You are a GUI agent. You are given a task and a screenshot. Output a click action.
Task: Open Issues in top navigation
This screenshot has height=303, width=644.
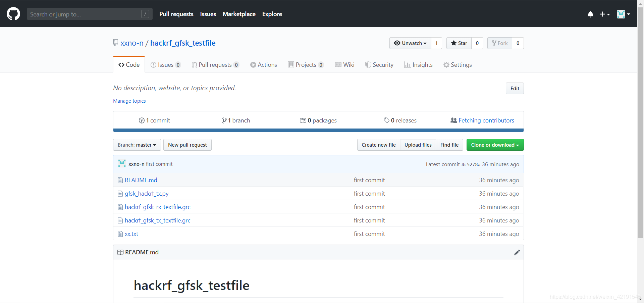208,14
